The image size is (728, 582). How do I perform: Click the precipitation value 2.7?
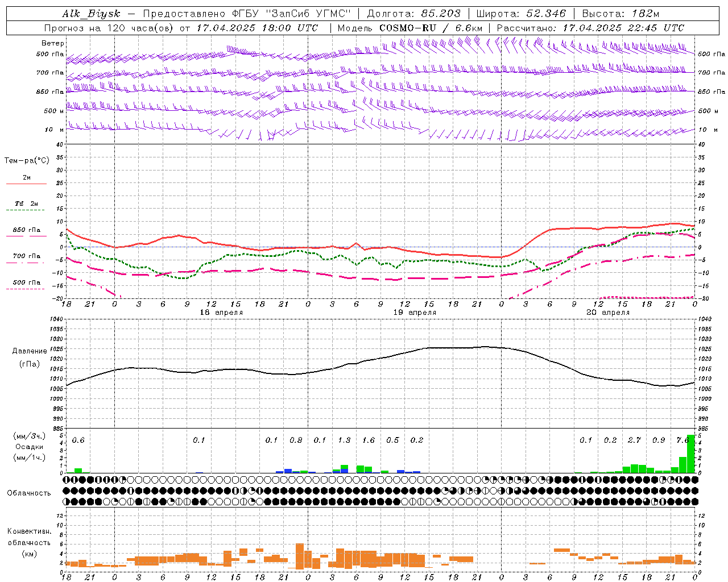pos(634,440)
